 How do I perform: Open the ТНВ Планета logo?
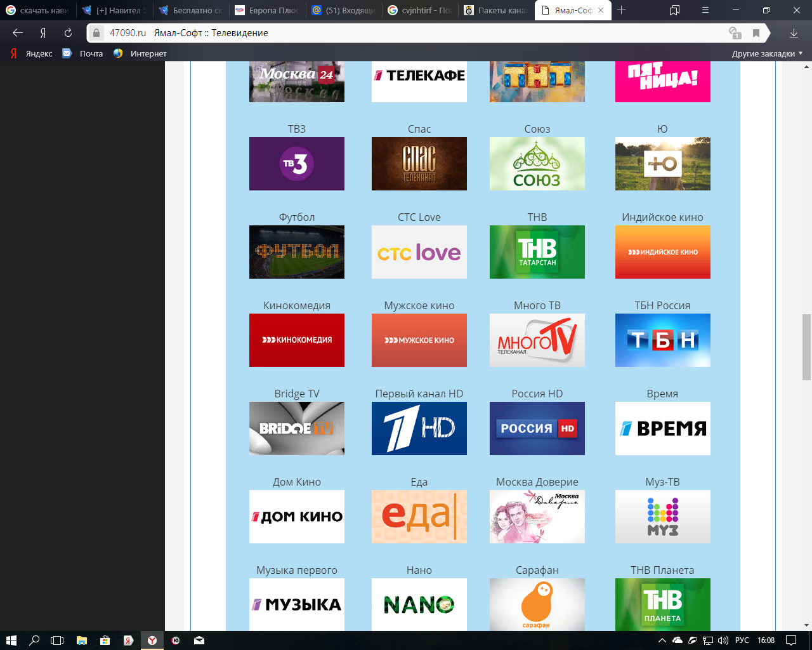[663, 604]
